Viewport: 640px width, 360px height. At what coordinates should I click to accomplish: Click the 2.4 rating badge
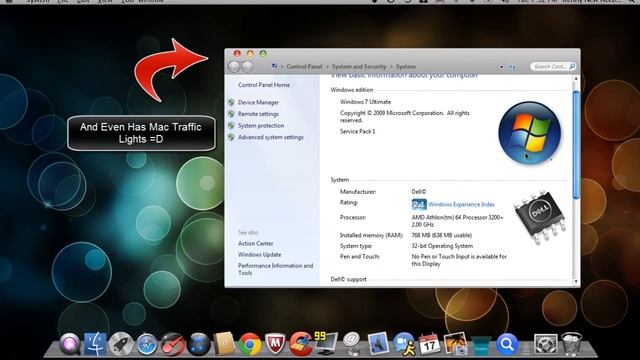point(419,204)
